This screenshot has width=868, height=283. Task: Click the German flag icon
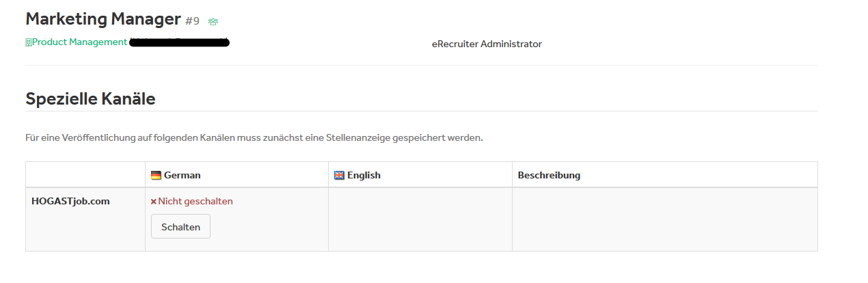click(156, 175)
